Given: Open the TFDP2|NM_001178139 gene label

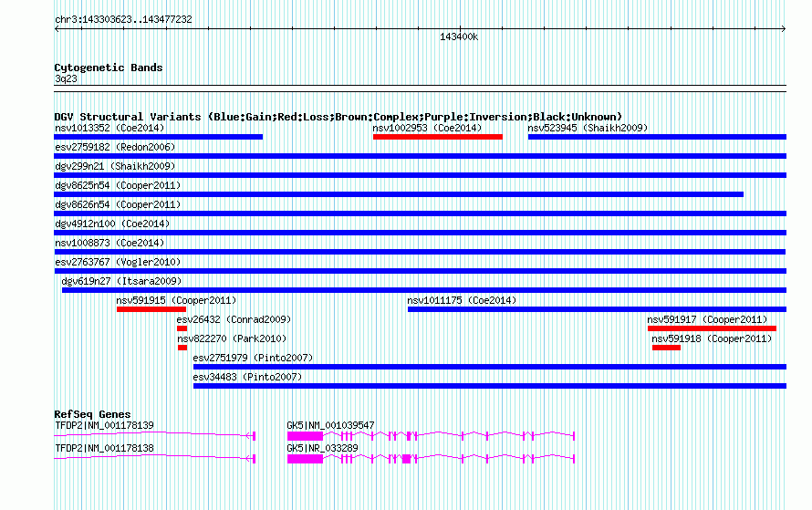Looking at the screenshot, I should tap(105, 425).
